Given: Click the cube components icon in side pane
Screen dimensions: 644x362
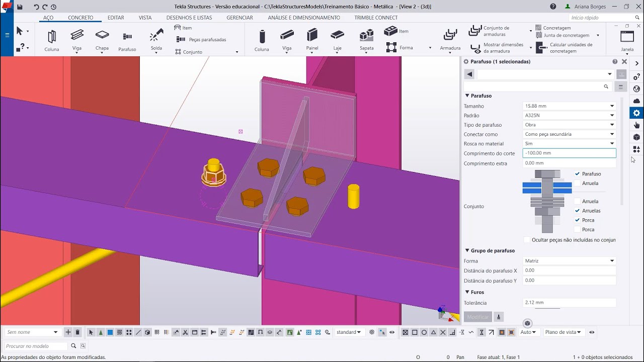Looking at the screenshot, I should point(636,137).
